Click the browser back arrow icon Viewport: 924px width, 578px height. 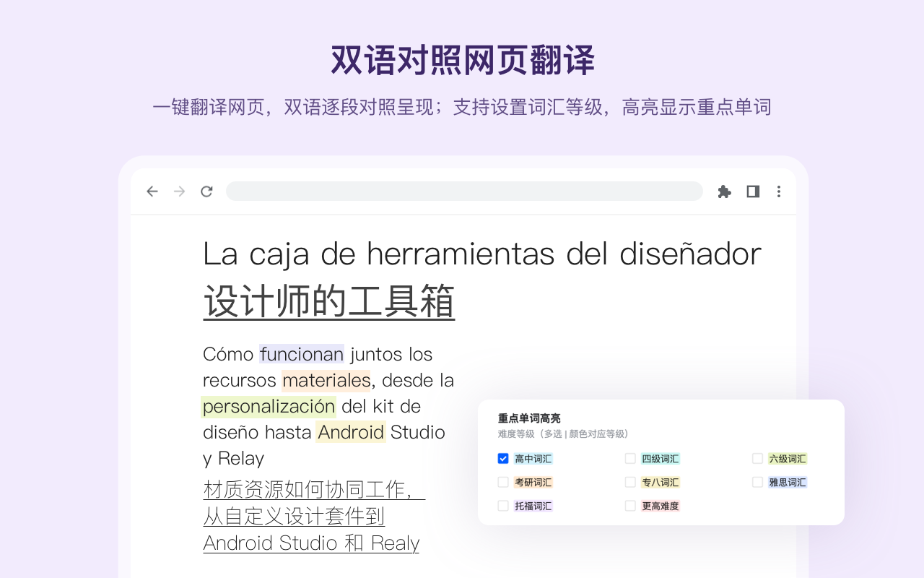152,191
